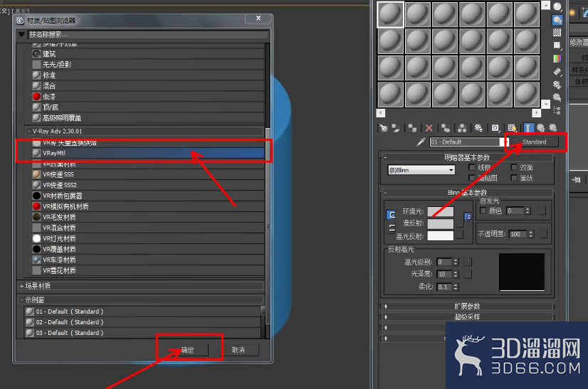Enable the 面状 checkbox
Screen dimensions: 588x389
coord(514,178)
